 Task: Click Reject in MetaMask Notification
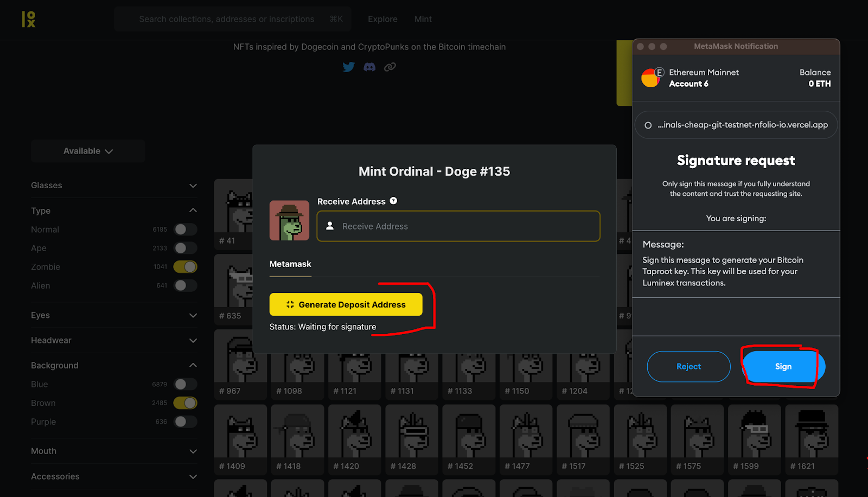pos(688,366)
